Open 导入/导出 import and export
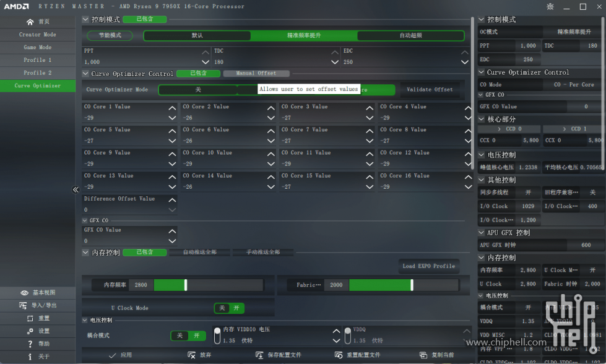606x364 pixels. 38,305
